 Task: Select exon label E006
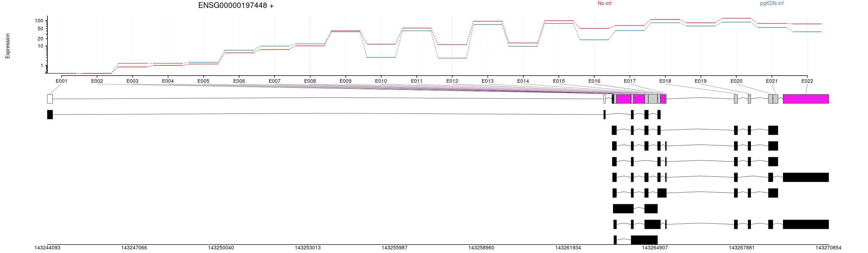click(239, 81)
